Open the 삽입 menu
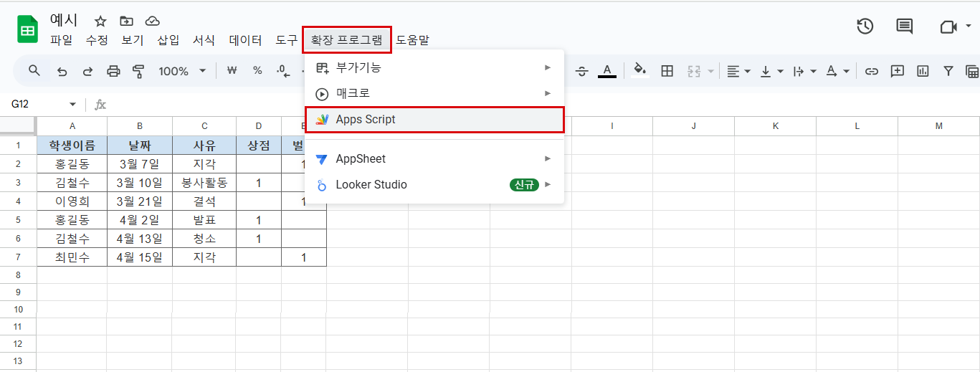 [x=168, y=40]
